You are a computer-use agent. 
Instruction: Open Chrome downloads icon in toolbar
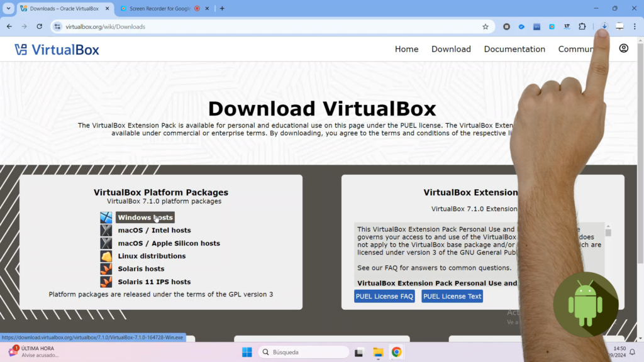[x=604, y=26]
